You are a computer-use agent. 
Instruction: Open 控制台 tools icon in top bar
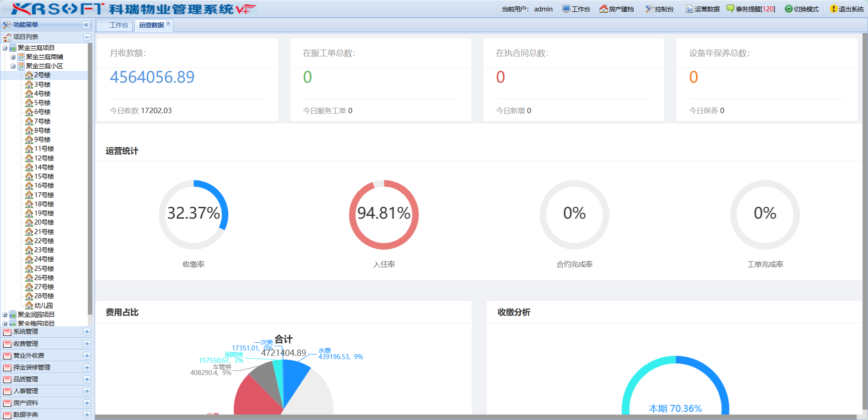pos(650,9)
